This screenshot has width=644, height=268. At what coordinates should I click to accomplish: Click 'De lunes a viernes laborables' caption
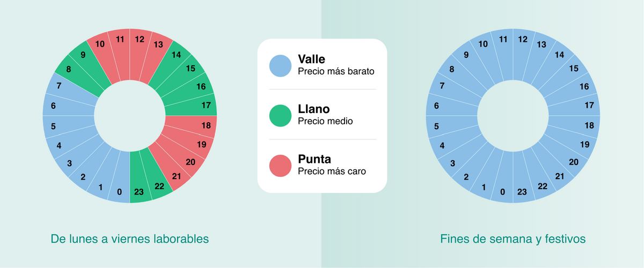coord(129,239)
